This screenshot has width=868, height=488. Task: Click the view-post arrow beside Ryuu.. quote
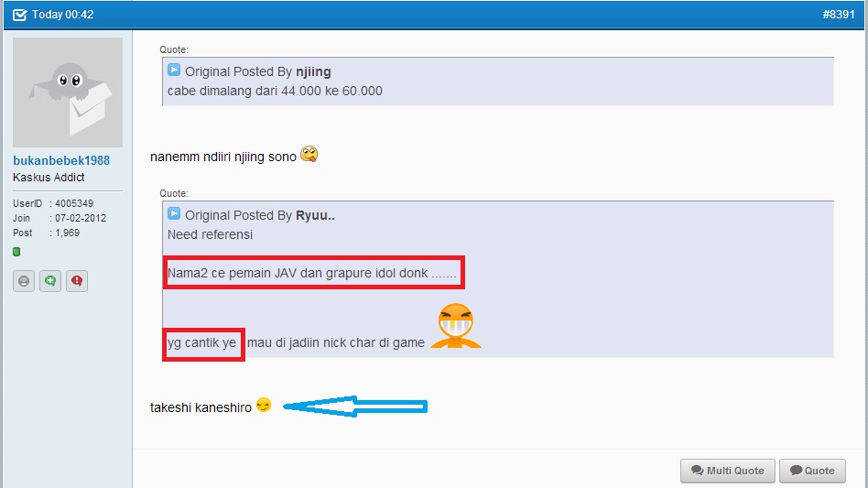pyautogui.click(x=174, y=214)
